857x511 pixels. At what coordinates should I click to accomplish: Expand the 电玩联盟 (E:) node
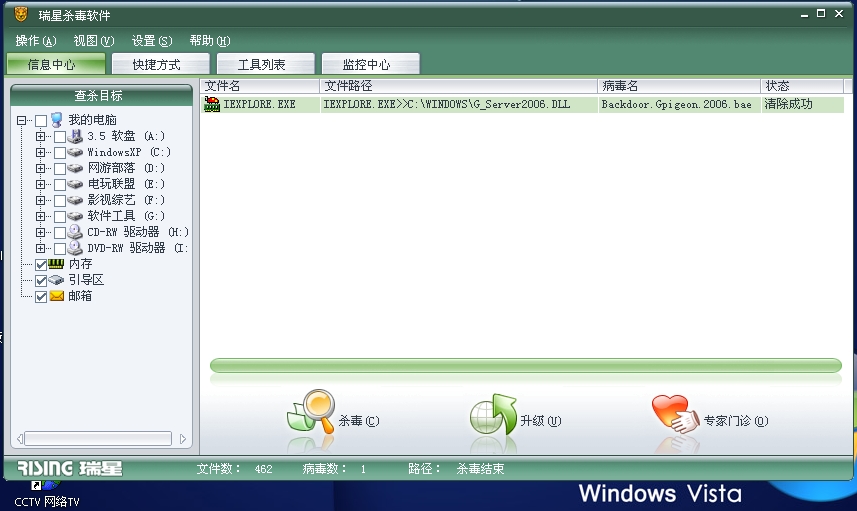tap(40, 184)
